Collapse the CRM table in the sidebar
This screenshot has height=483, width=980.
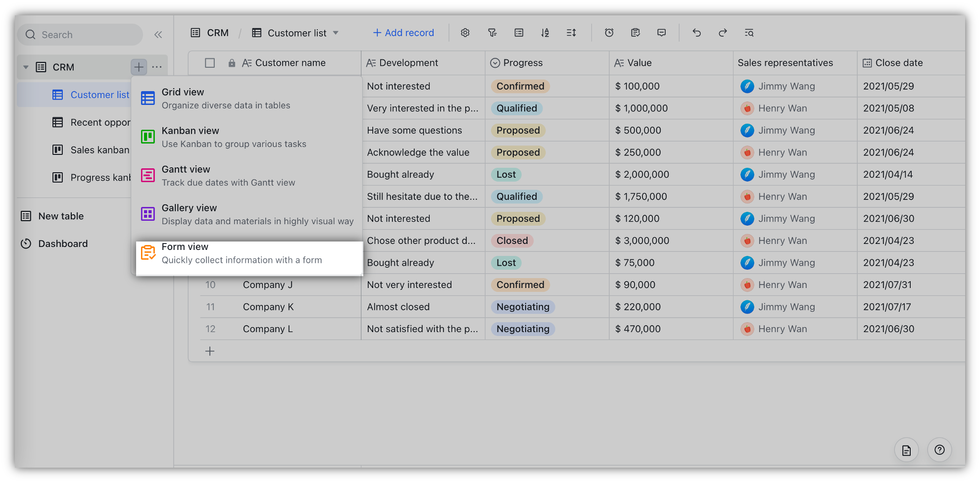click(x=26, y=67)
